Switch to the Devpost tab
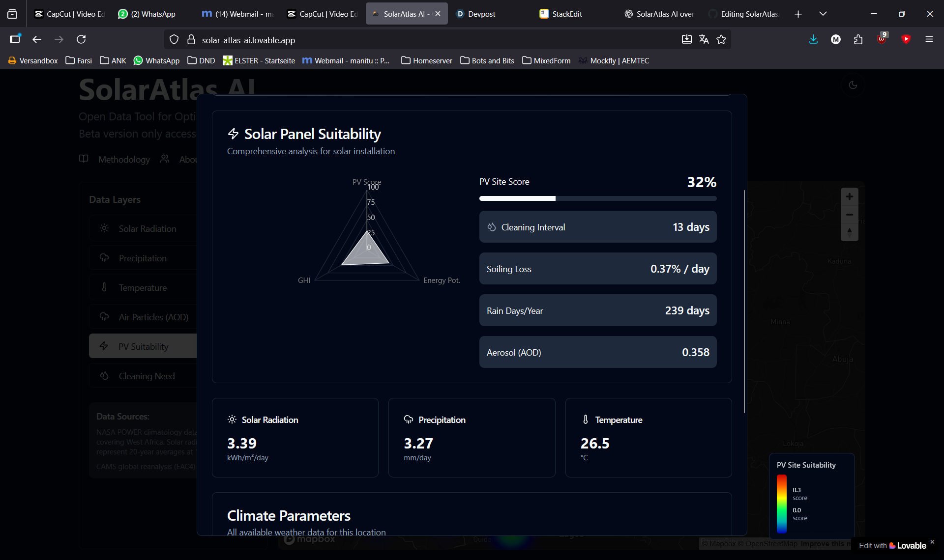The width and height of the screenshot is (944, 560). pos(481,14)
